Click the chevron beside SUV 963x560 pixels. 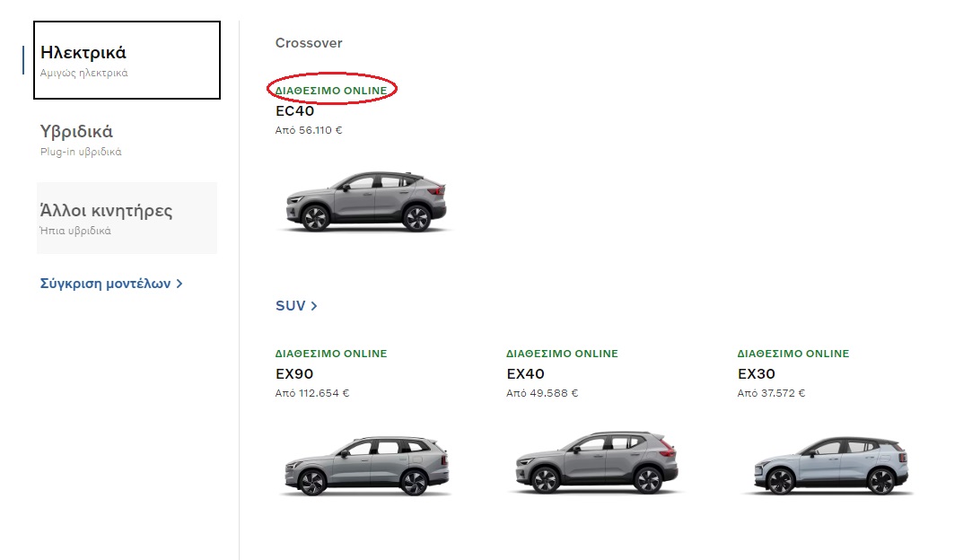click(x=314, y=306)
